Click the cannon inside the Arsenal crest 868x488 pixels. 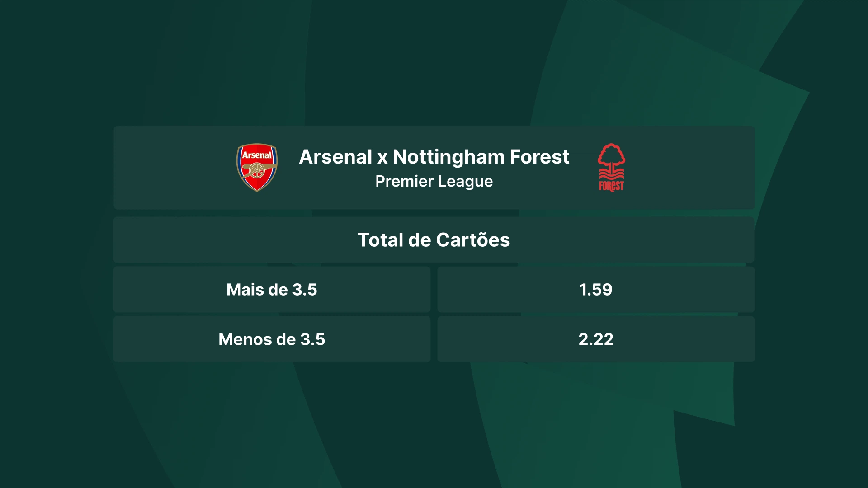pyautogui.click(x=257, y=169)
